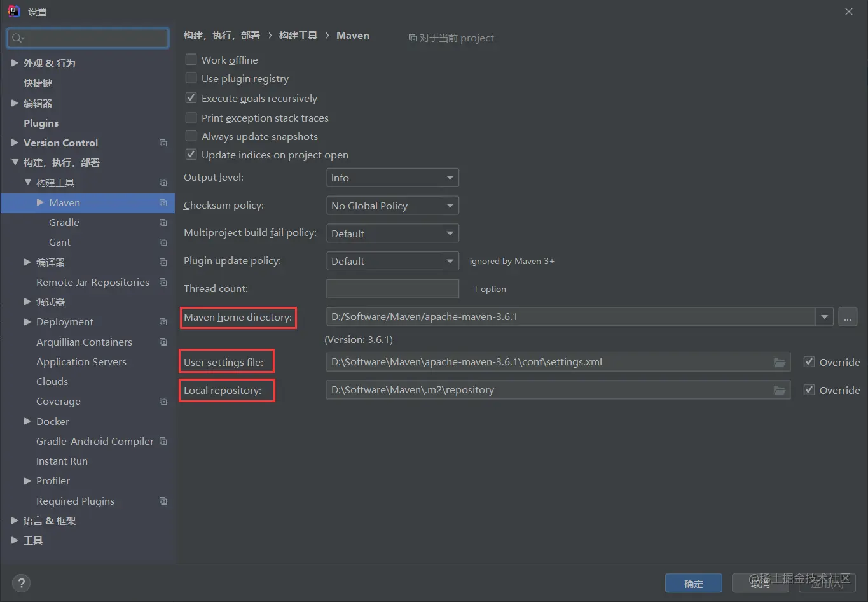Click folder icon in User settings file field
The image size is (868, 602).
[x=779, y=362]
